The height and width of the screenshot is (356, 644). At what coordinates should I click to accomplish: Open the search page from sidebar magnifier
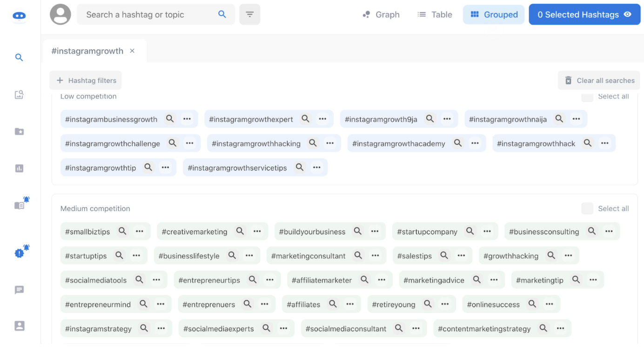pos(19,57)
